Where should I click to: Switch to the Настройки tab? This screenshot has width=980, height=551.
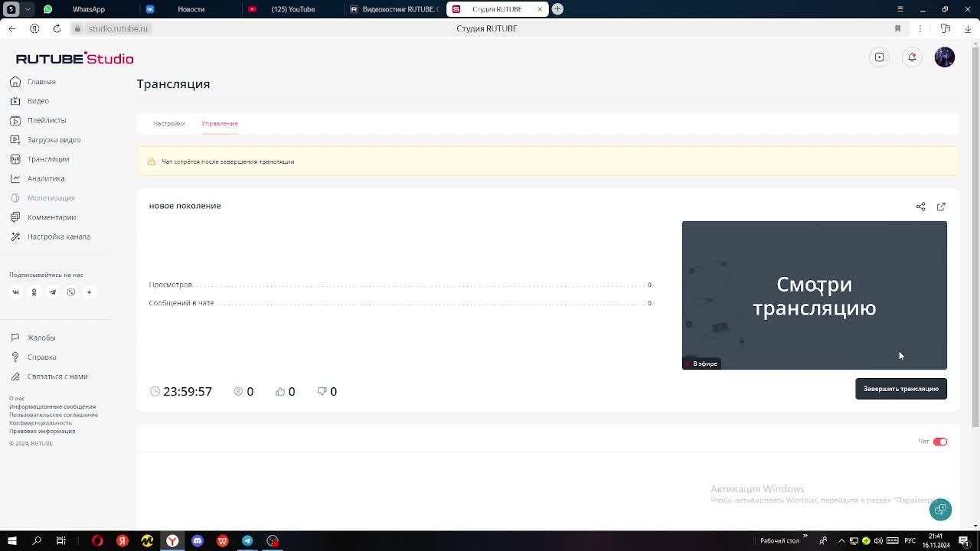168,123
